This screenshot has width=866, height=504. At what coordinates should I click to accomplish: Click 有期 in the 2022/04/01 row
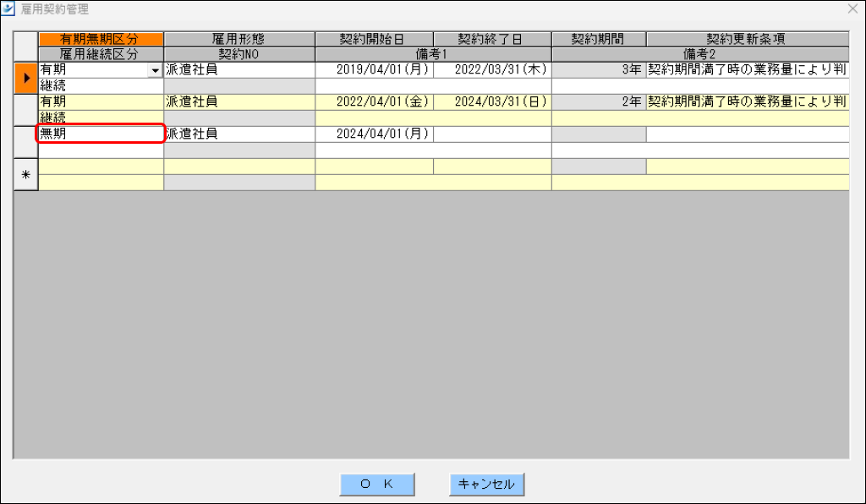pyautogui.click(x=101, y=101)
